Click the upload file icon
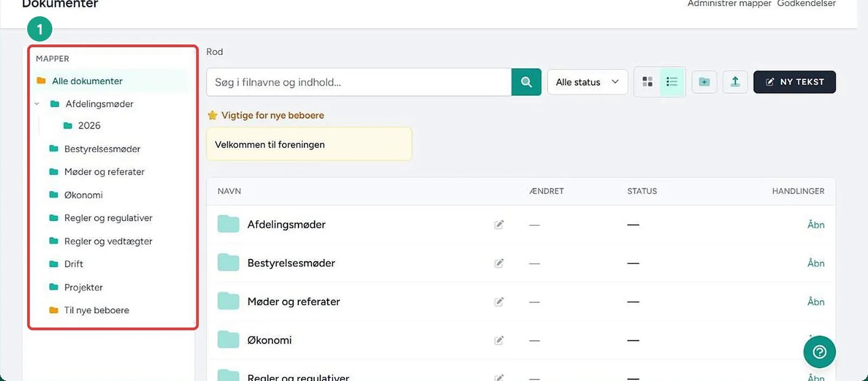Image resolution: width=868 pixels, height=381 pixels. pos(735,82)
